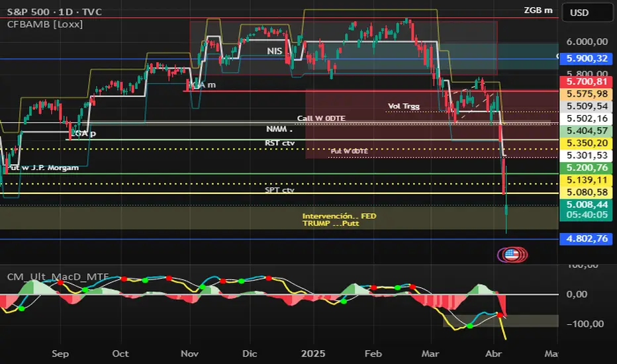The height and width of the screenshot is (364, 617).
Task: Click the S&P 500 · 1D · TVC symbol title
Action: point(54,12)
